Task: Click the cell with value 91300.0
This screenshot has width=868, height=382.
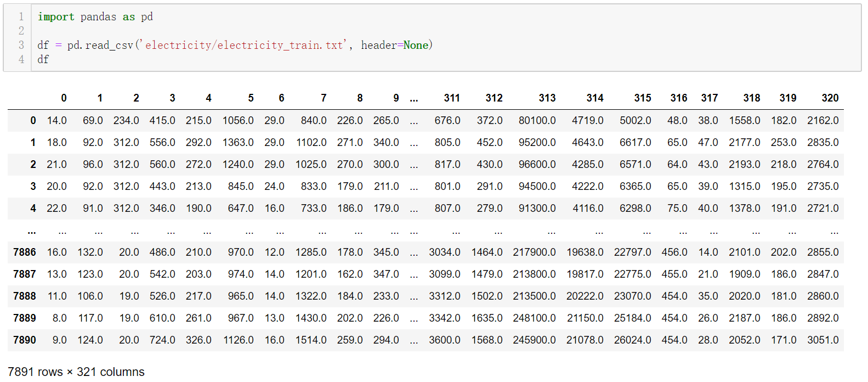Action: (537, 208)
